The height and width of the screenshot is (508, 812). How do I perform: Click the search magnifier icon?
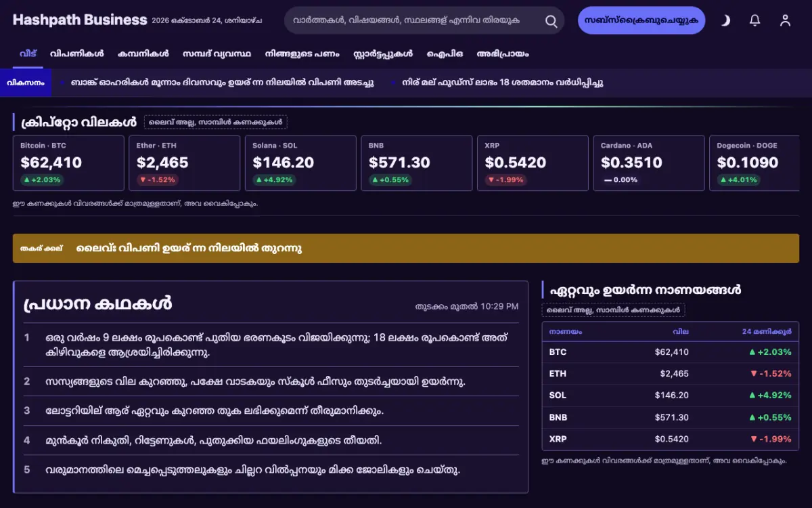point(551,20)
